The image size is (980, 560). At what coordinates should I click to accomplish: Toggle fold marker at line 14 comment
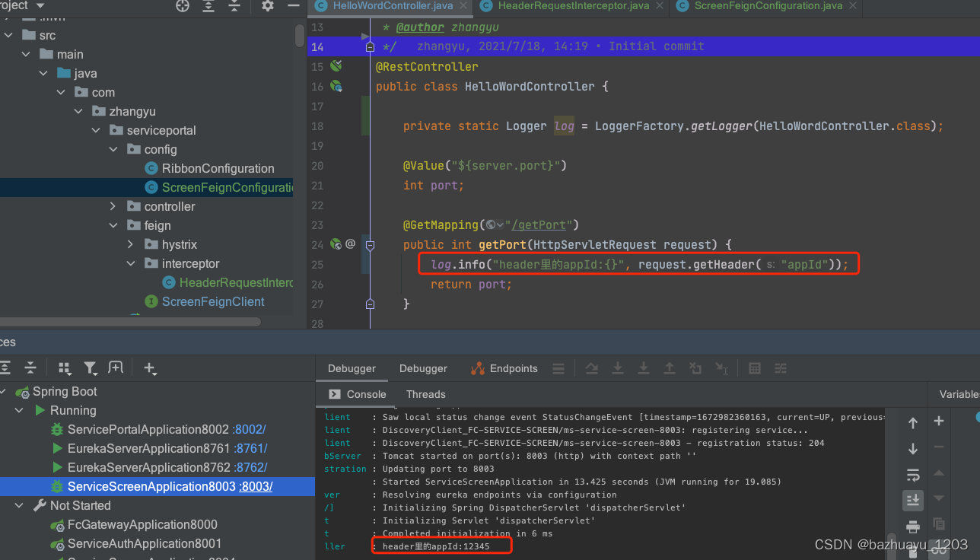tap(370, 46)
